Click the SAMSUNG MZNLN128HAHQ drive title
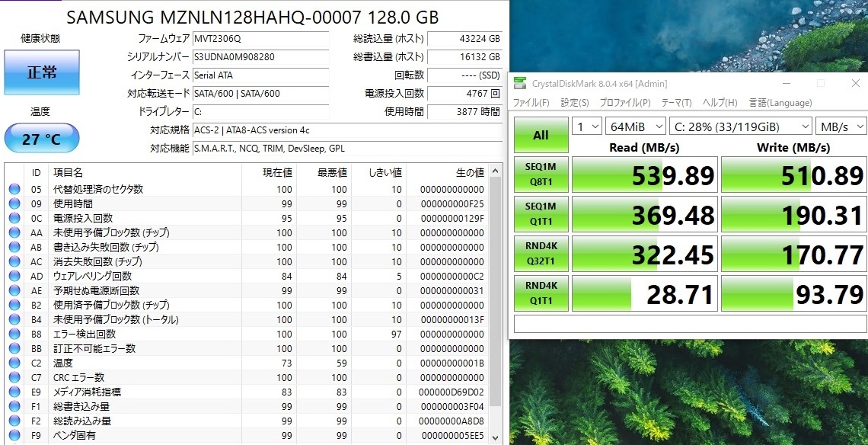Viewport: 868px width, 445px height. click(x=253, y=18)
